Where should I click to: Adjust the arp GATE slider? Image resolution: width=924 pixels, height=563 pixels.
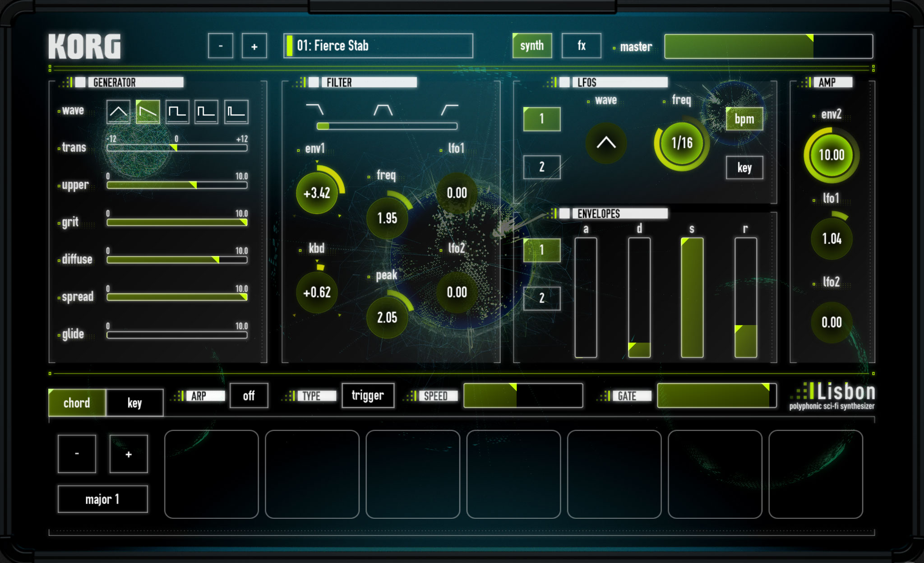[717, 395]
